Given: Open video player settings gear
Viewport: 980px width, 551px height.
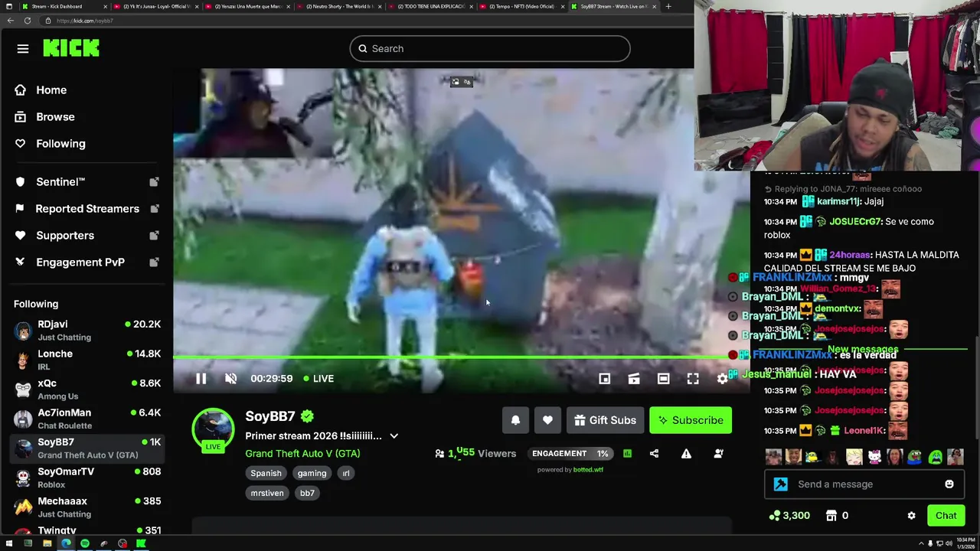Looking at the screenshot, I should [722, 378].
